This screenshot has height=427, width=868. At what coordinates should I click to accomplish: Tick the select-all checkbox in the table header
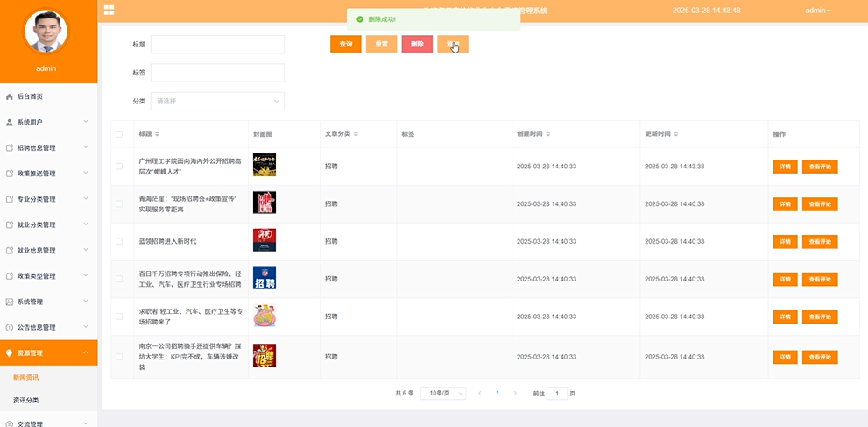[119, 134]
